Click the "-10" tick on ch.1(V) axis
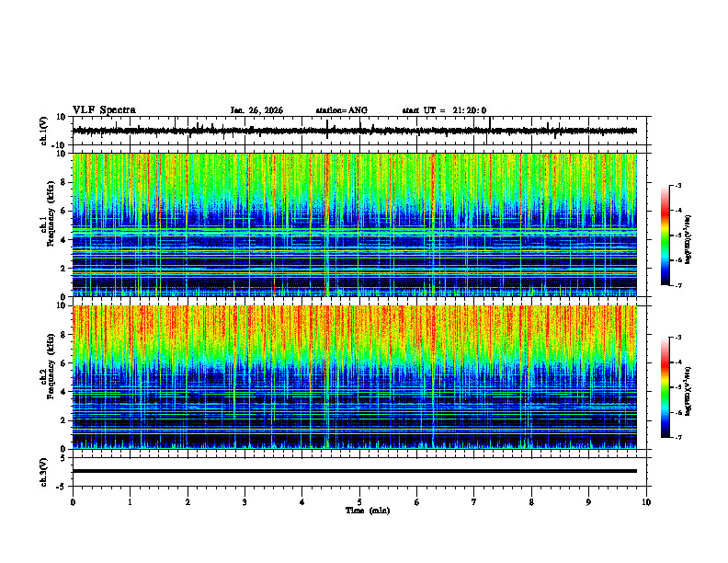The image size is (728, 563). click(x=60, y=145)
